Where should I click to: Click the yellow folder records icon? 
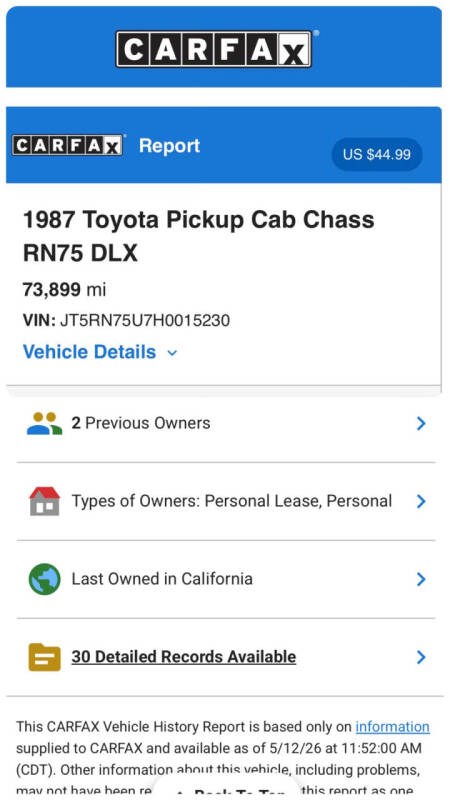[44, 657]
